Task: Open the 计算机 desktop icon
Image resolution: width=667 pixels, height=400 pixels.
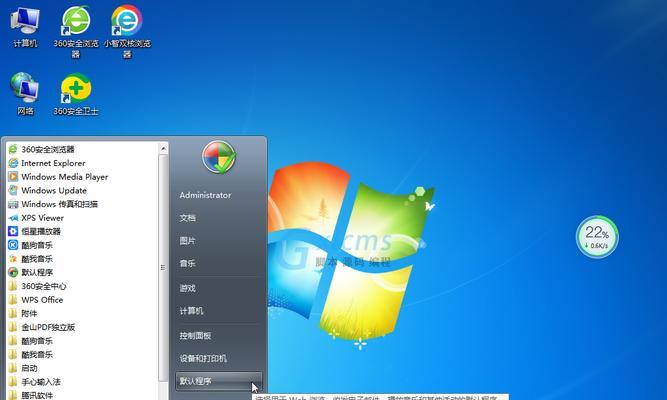Action: [x=25, y=26]
